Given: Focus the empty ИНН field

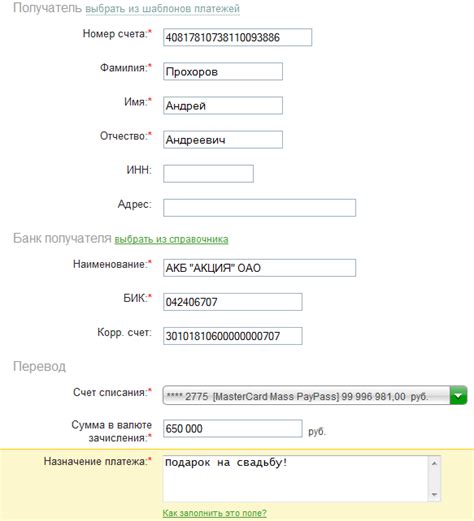Looking at the screenshot, I should tap(208, 174).
